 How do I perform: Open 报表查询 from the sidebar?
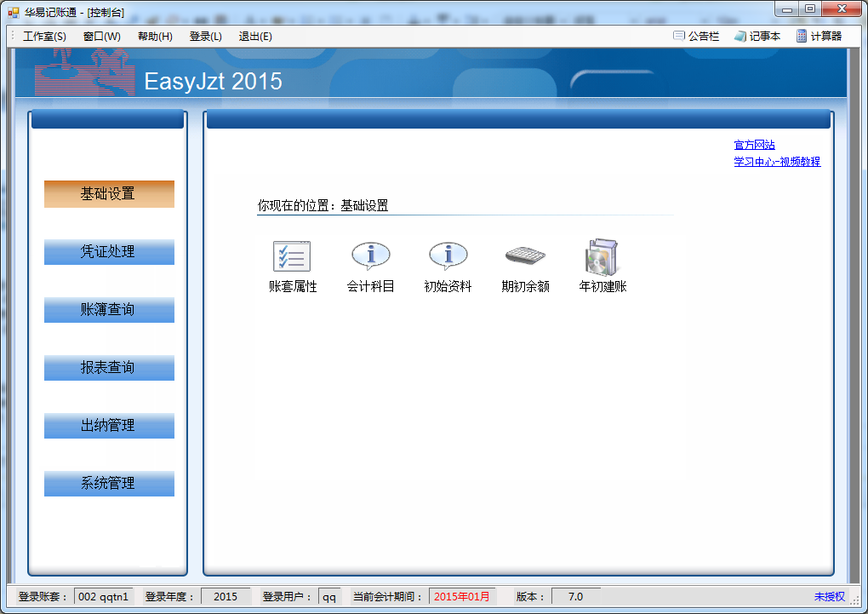[109, 368]
